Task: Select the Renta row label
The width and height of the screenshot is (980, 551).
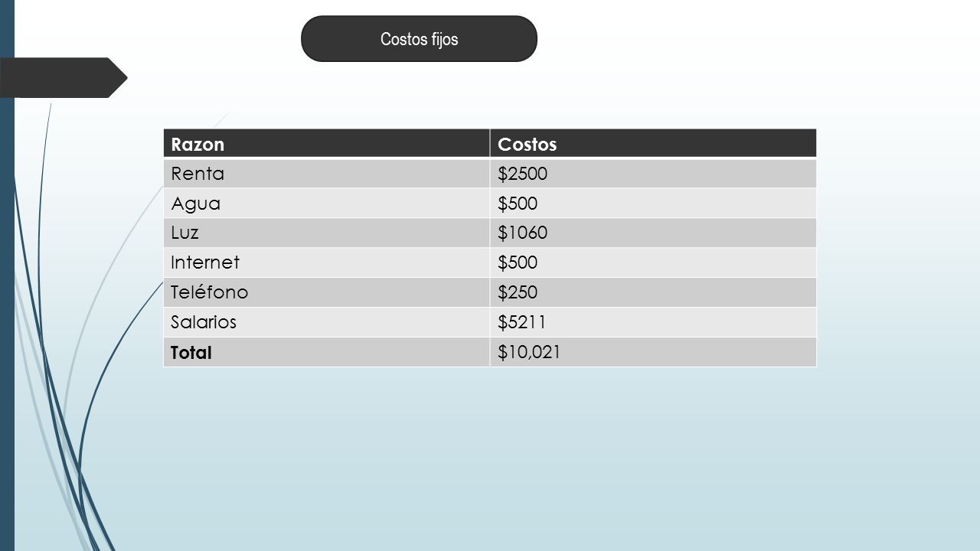Action: (x=326, y=174)
